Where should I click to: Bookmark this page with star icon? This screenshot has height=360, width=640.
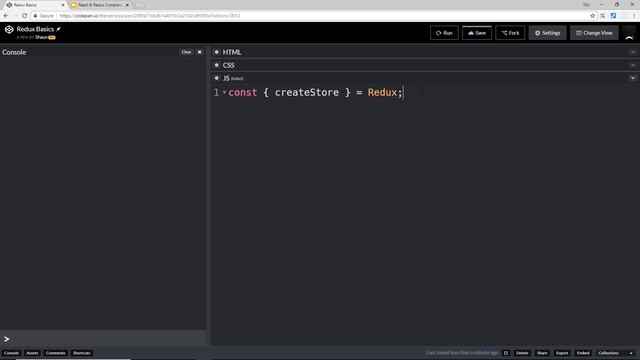[x=592, y=16]
